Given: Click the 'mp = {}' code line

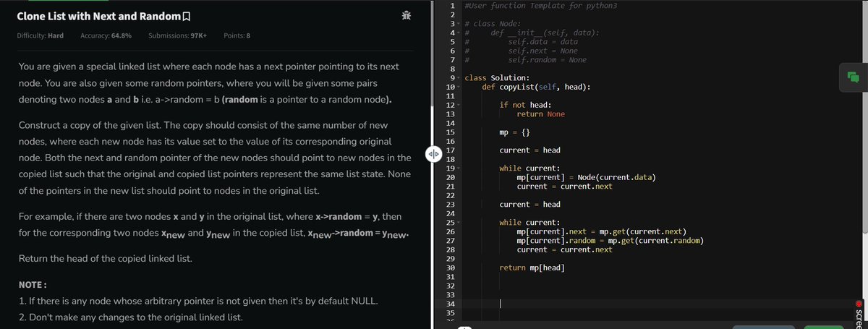Looking at the screenshot, I should click(x=514, y=132).
